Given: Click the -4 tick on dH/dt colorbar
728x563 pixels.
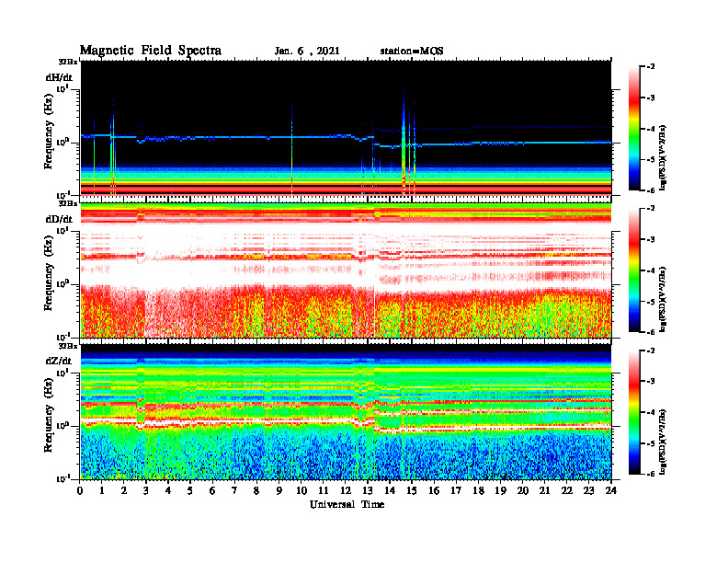Looking at the screenshot, I should pyautogui.click(x=652, y=129).
